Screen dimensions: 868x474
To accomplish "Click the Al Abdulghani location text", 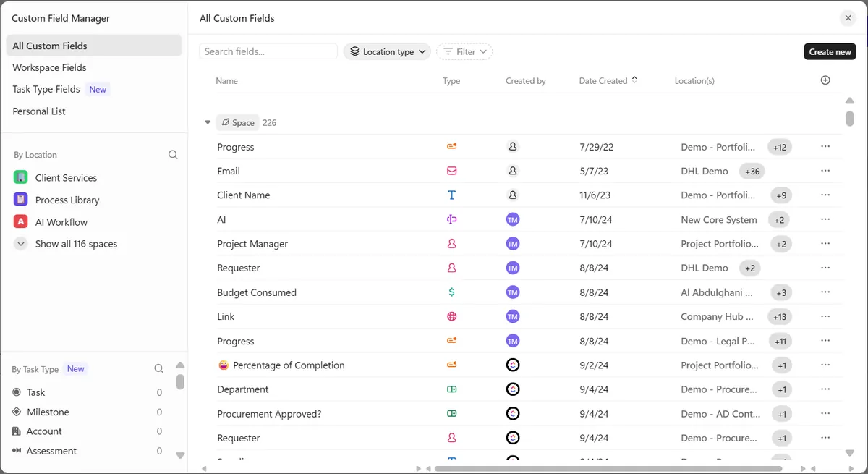I will click(x=717, y=292).
